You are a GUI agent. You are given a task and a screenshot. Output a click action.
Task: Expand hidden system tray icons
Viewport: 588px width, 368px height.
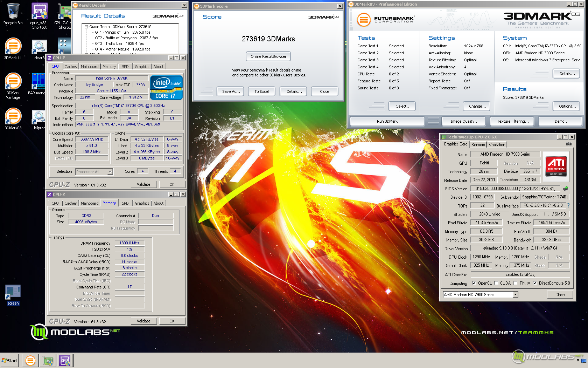(578, 360)
